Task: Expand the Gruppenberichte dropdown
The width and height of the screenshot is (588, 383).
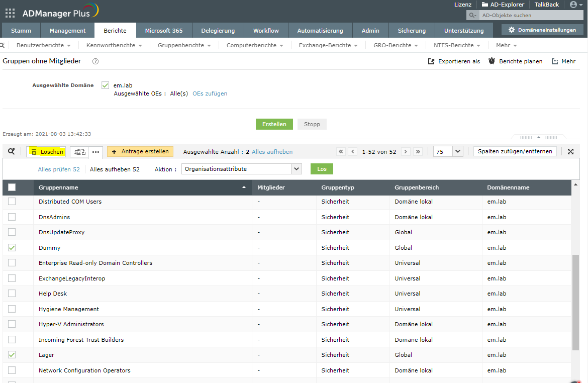Action: [184, 45]
